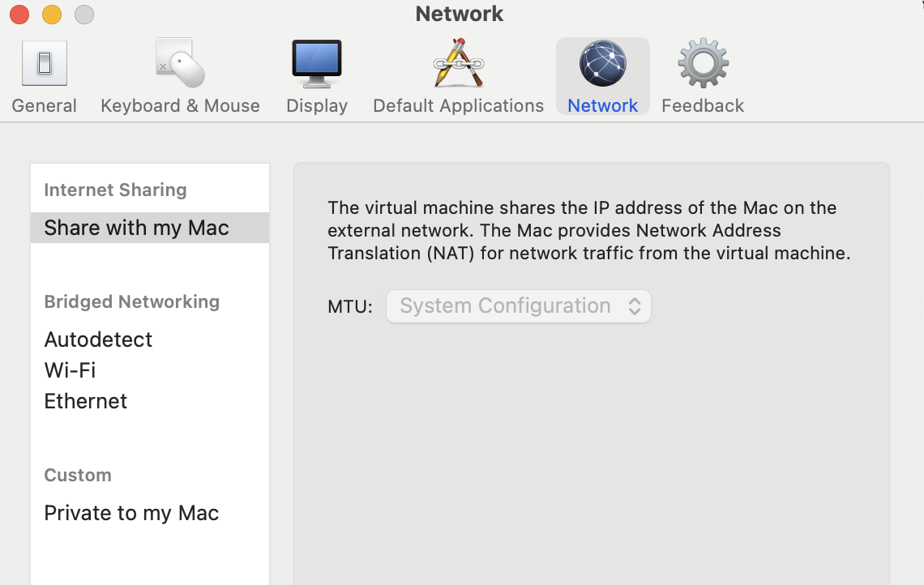This screenshot has width=924, height=585.
Task: Select the Network globe icon
Action: click(602, 63)
